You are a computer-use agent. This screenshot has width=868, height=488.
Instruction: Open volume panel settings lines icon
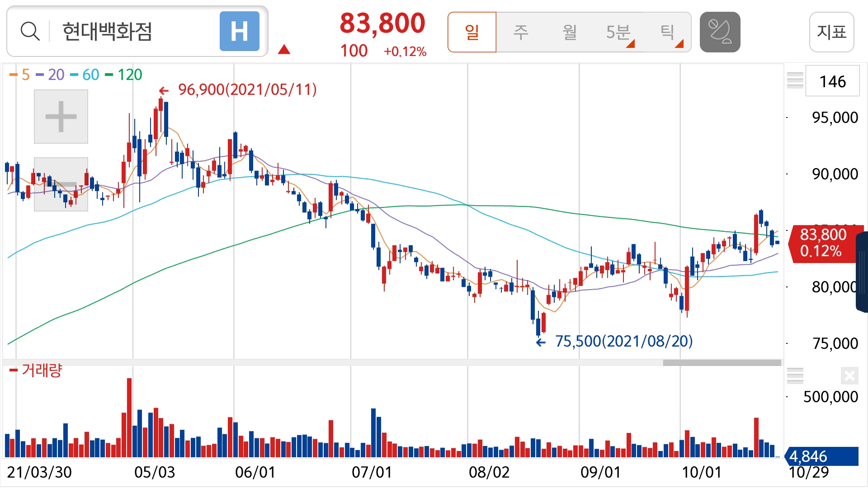(795, 375)
